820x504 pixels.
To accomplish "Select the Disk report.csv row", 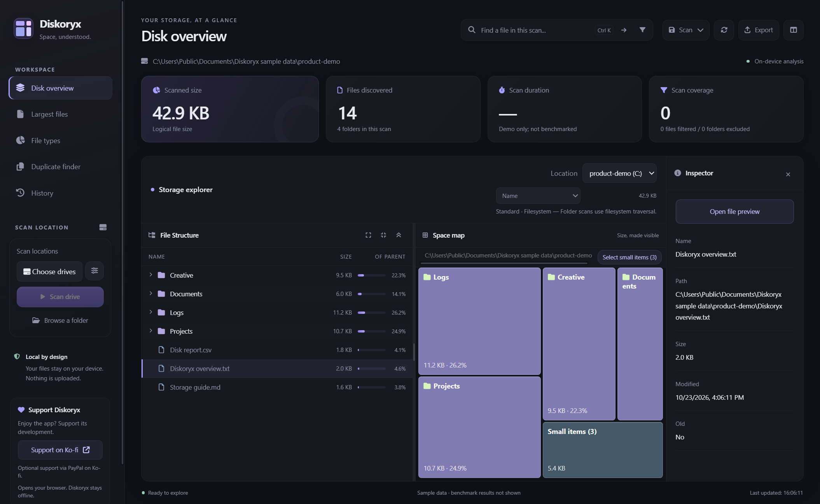I will (277, 350).
